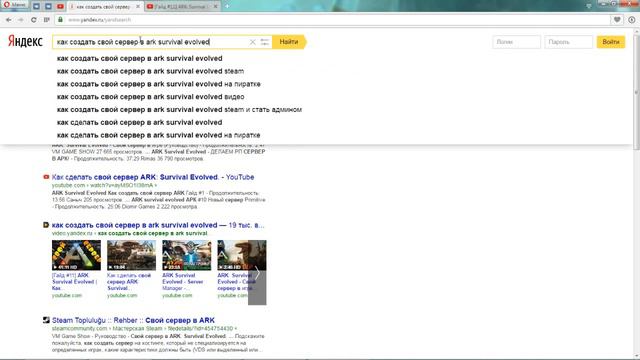The image size is (640, 360).
Task: Open a new tab with the plus button
Action: [227, 6]
